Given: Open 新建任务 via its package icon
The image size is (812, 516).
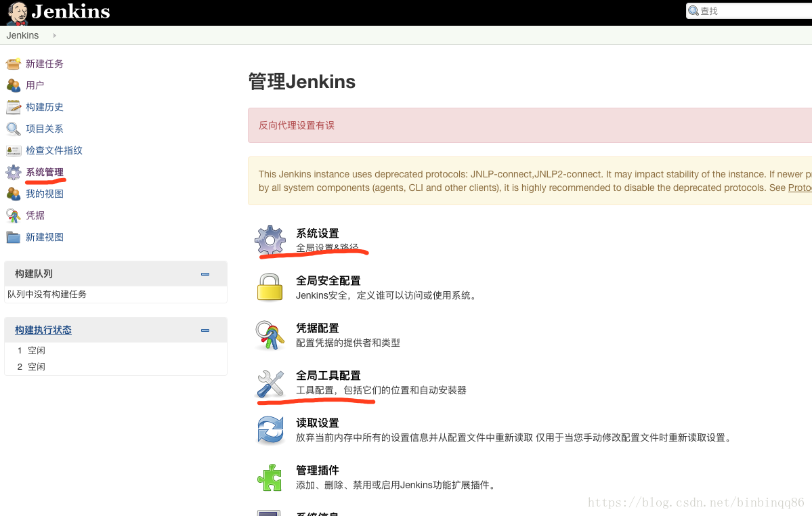Looking at the screenshot, I should tap(15, 64).
